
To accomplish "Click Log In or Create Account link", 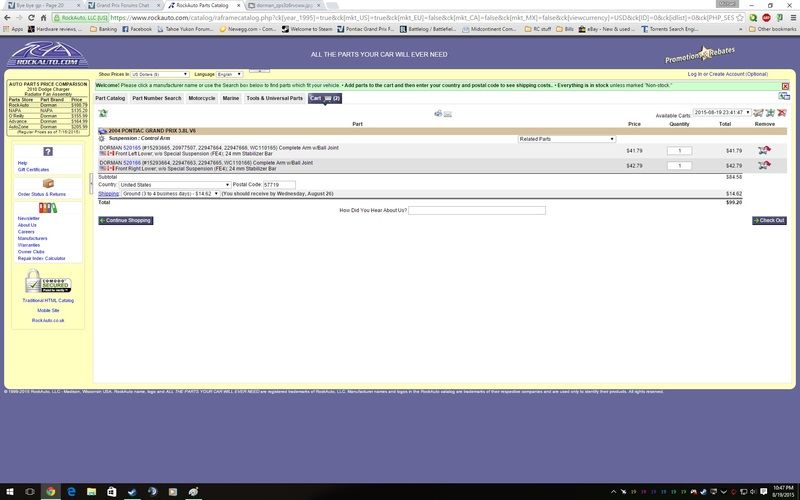I will click(x=727, y=74).
